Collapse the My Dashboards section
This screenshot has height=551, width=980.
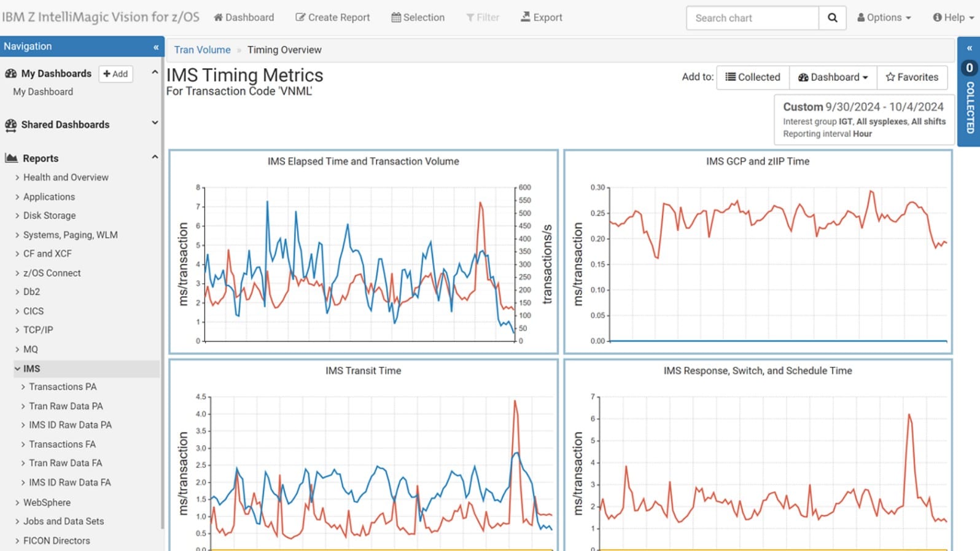(155, 72)
